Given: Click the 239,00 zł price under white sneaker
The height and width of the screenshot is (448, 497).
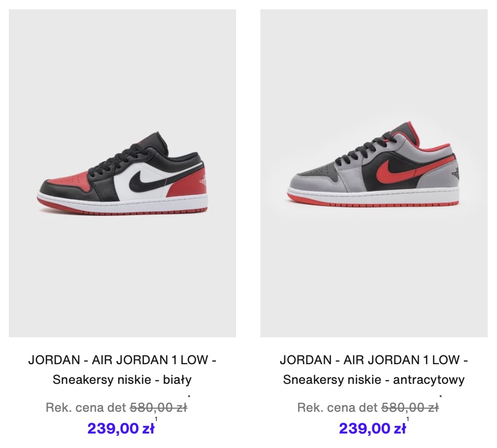Looking at the screenshot, I should click(x=121, y=429).
